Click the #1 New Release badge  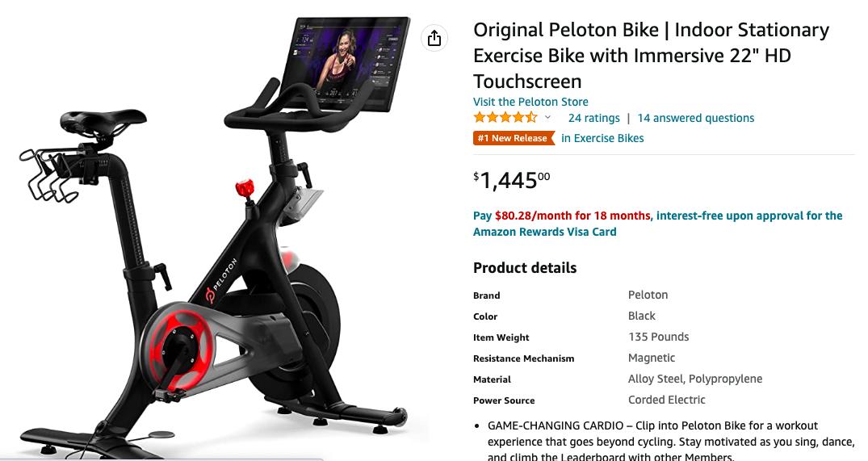[x=514, y=138]
